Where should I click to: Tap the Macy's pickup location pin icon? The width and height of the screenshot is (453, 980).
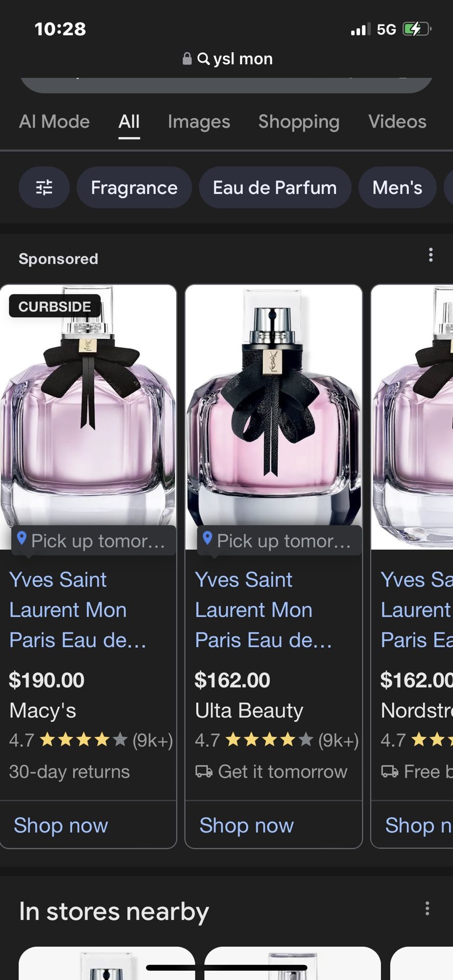(x=21, y=538)
